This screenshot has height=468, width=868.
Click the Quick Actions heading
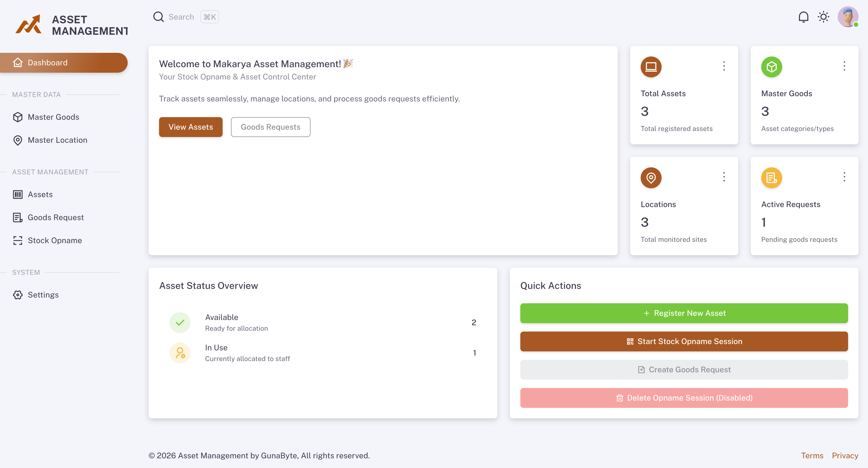[x=551, y=286]
